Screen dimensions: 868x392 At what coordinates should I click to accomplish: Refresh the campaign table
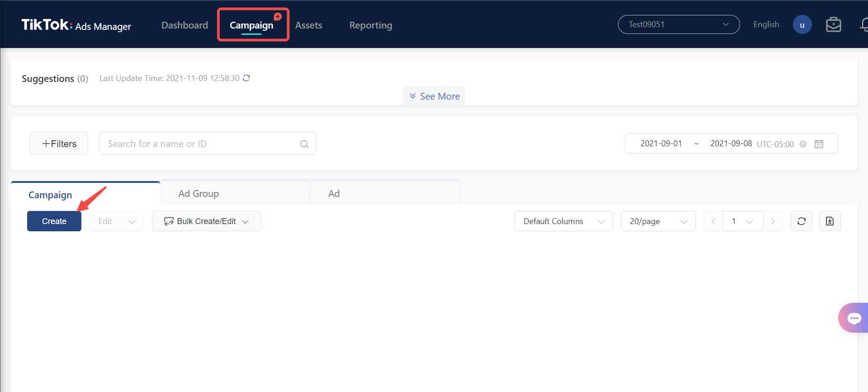[802, 221]
